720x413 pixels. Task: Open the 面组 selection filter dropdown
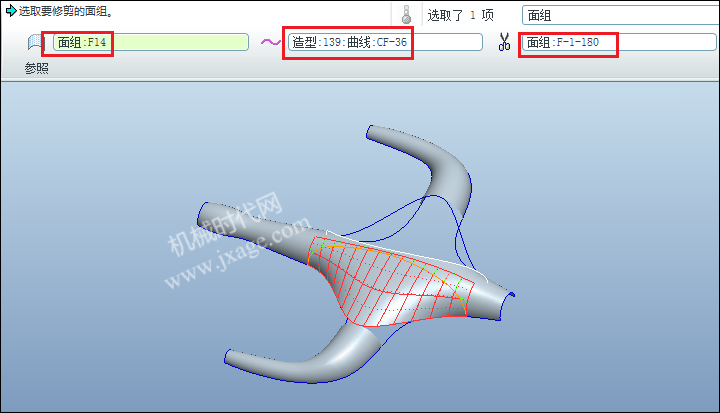(x=621, y=16)
